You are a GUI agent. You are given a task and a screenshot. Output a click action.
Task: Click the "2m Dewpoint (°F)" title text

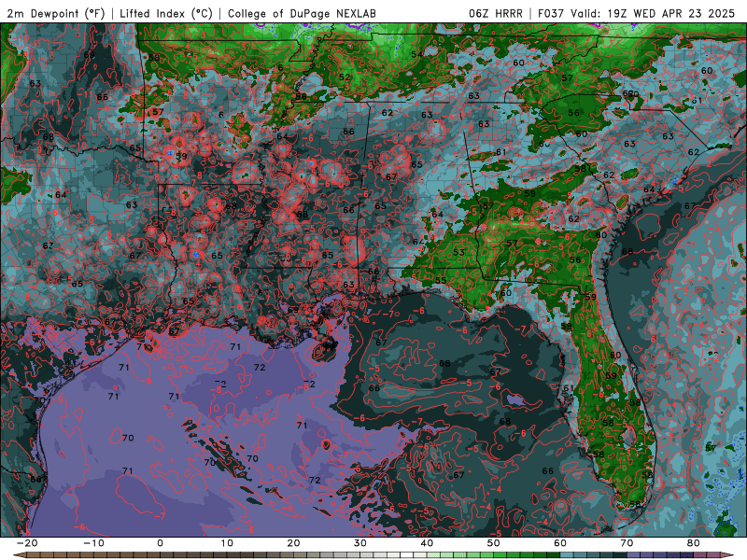[x=56, y=13]
